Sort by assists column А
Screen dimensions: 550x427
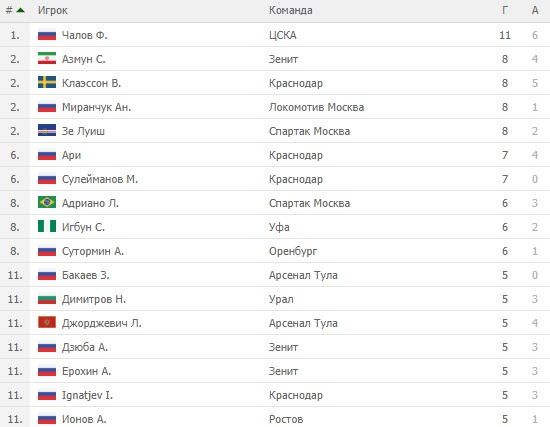click(535, 10)
